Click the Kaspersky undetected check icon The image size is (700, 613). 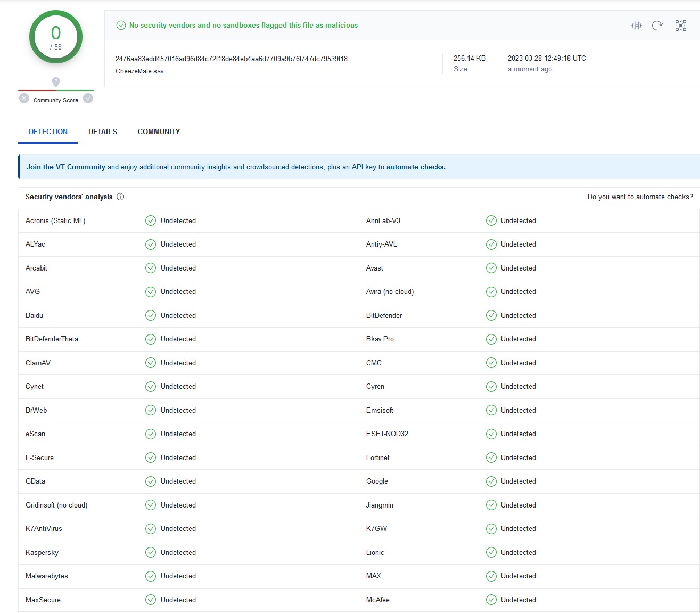(151, 552)
